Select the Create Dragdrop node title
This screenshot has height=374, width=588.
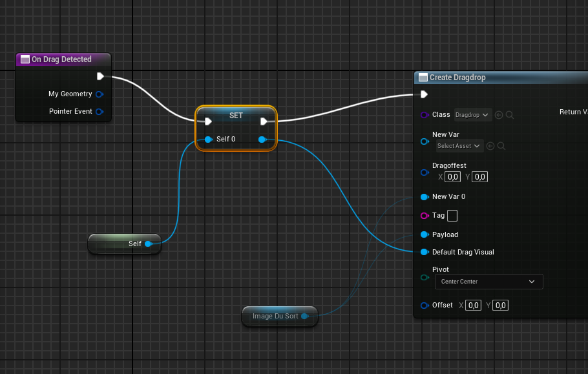pyautogui.click(x=457, y=78)
